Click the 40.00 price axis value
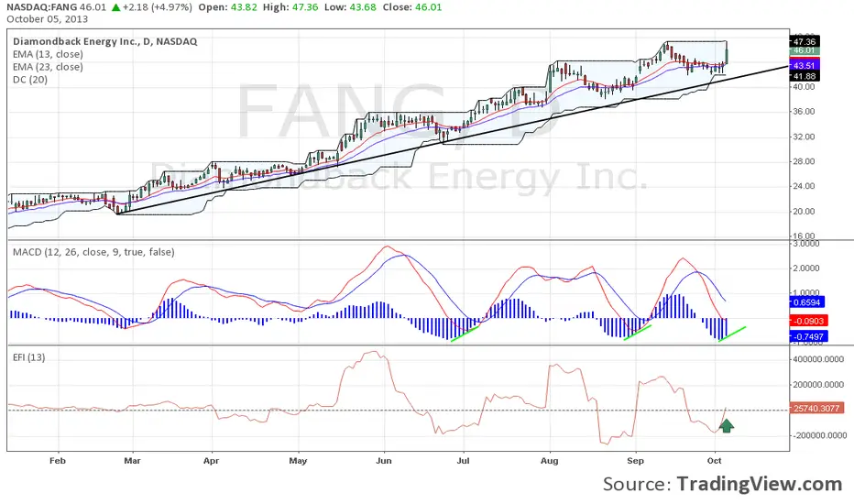854x504 pixels. [x=804, y=87]
